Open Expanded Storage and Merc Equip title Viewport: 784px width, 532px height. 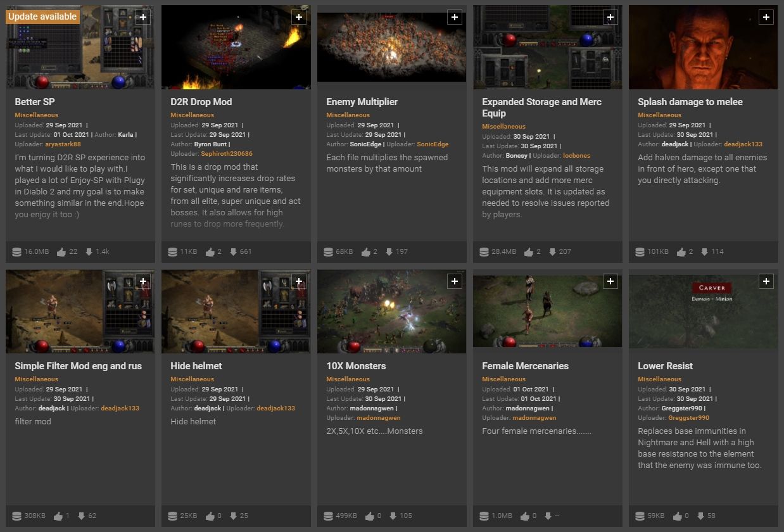[x=542, y=108]
